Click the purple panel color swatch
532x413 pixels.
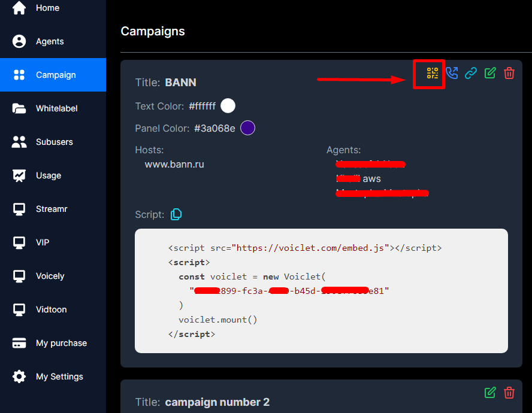[x=247, y=128]
